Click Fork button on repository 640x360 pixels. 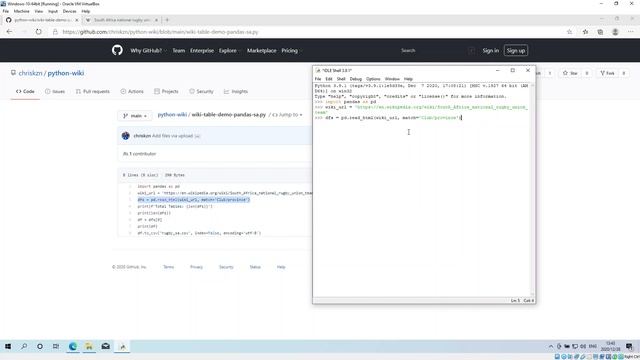[607, 73]
